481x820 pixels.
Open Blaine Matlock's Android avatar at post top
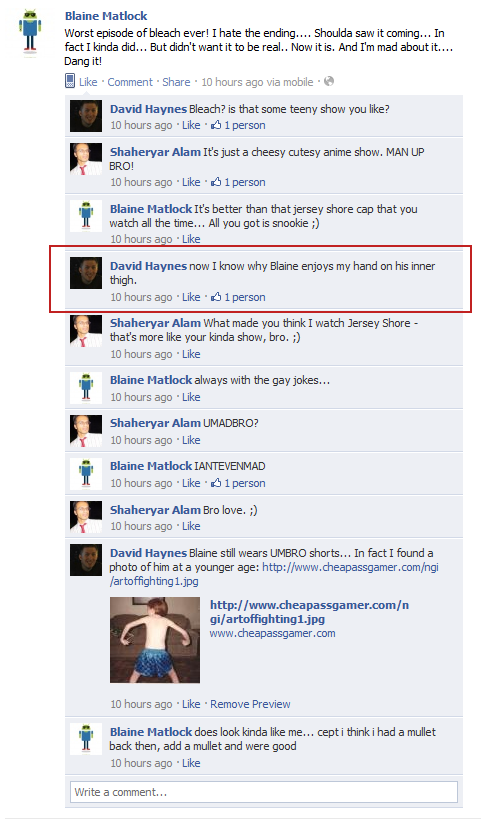pos(30,30)
